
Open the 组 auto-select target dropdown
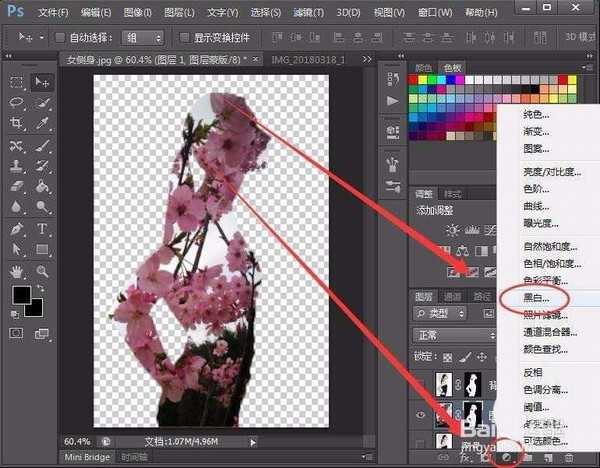144,38
